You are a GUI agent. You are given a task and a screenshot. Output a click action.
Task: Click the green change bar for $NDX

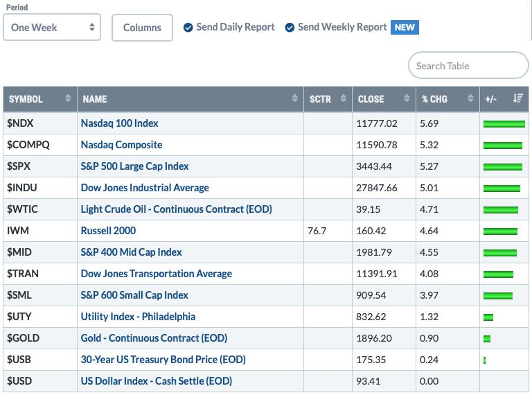(504, 124)
